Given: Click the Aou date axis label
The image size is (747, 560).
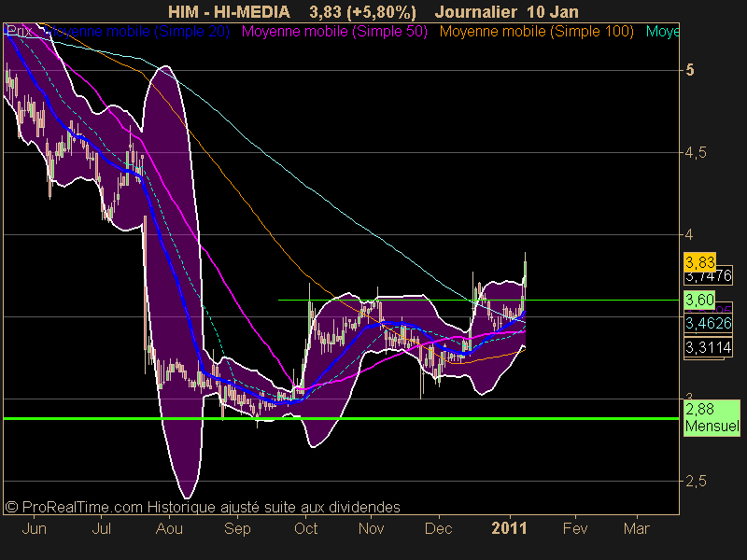Looking at the screenshot, I should click(x=169, y=528).
